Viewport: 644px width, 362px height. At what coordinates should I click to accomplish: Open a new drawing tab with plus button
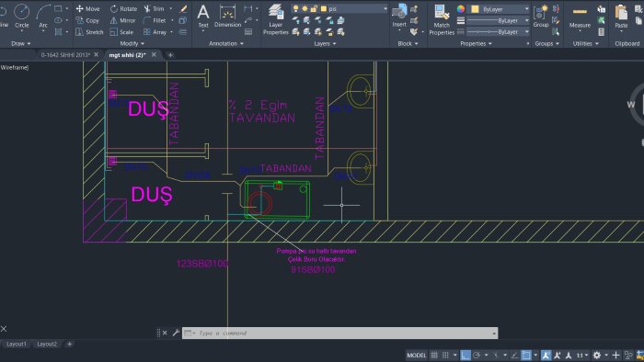pos(170,55)
